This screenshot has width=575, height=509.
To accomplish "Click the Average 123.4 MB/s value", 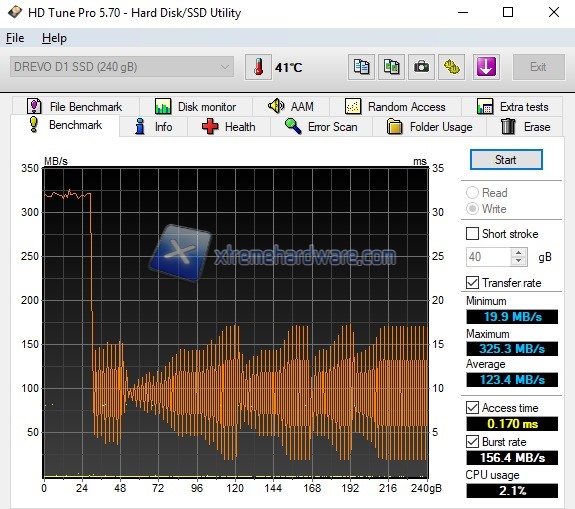I will pyautogui.click(x=512, y=380).
